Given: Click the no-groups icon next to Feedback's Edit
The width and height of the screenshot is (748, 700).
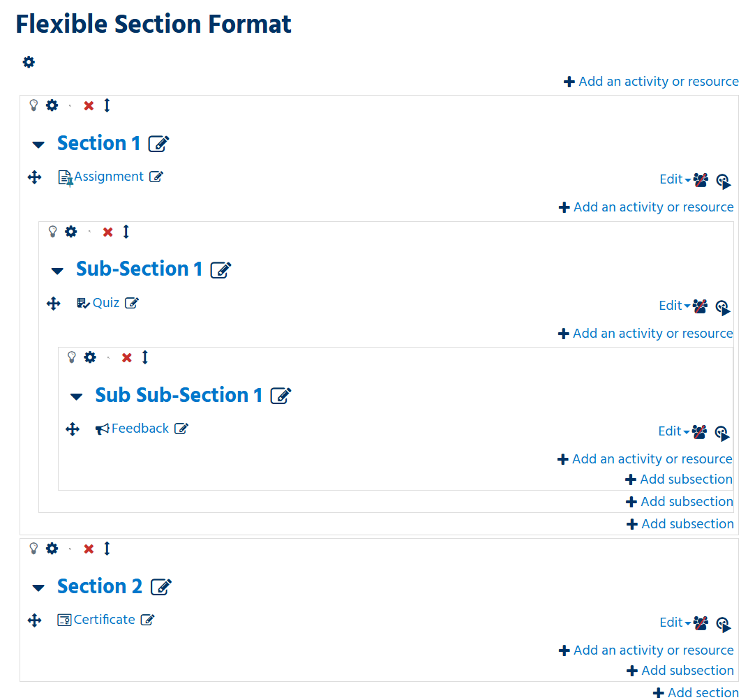Looking at the screenshot, I should pyautogui.click(x=700, y=431).
